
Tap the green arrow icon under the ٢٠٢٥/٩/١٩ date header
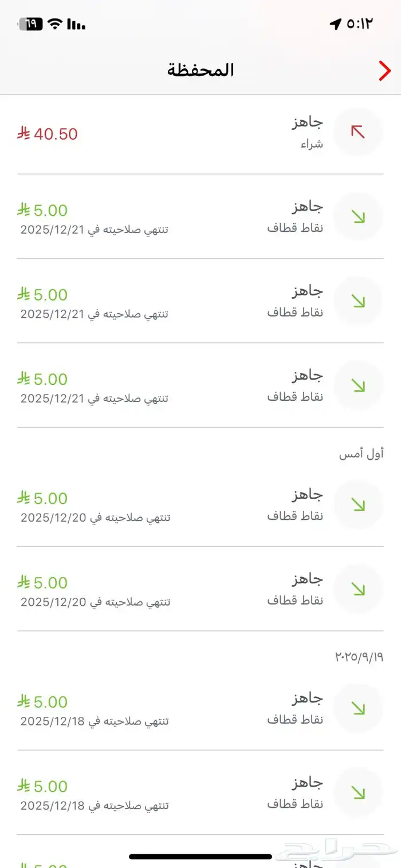(358, 708)
